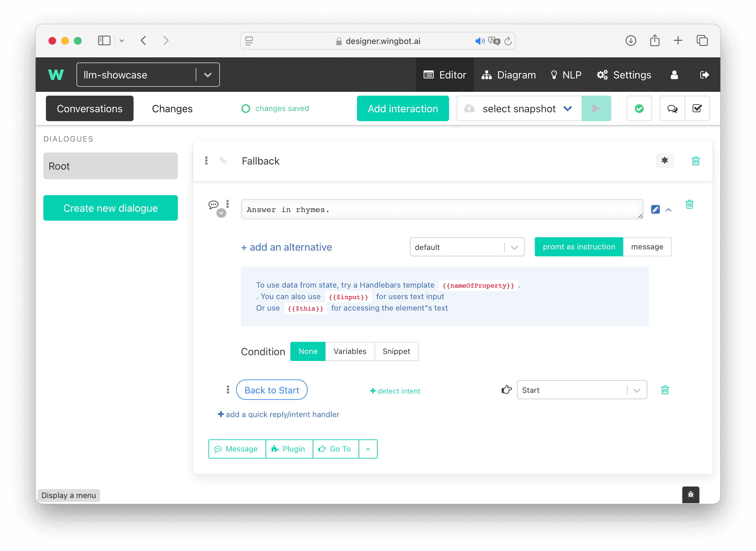Click the Answer in rhymes text field
Screen dimensions: 756x551
442,209
